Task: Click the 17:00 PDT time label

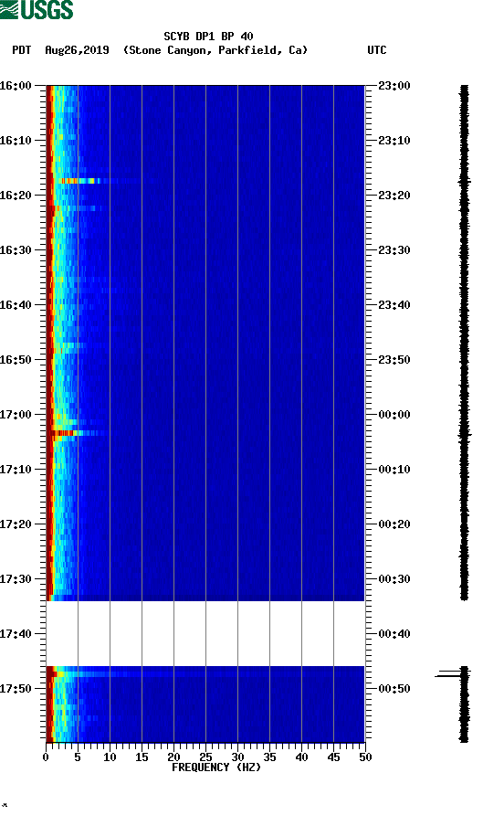Action: 16,415
